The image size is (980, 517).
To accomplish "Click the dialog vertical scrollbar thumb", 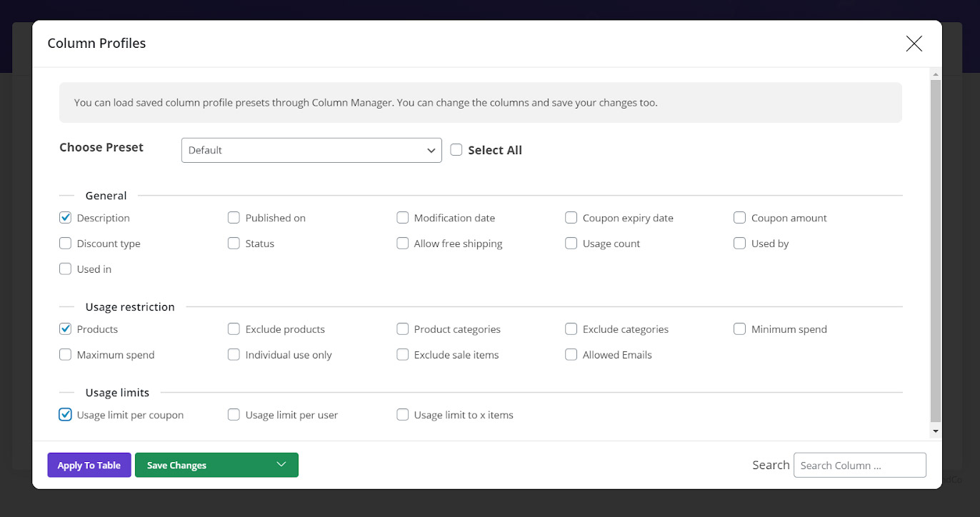I will point(936,251).
